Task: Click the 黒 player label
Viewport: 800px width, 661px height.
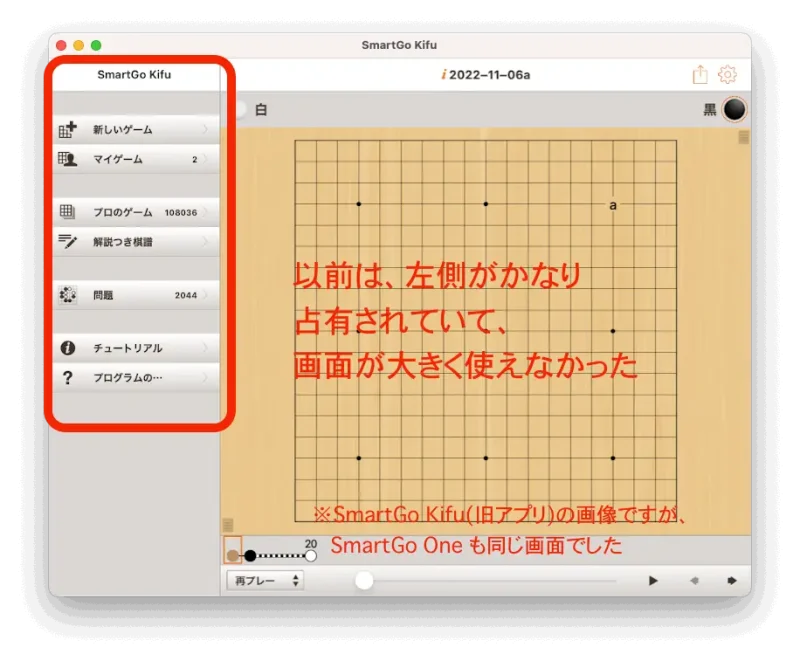Action: point(710,110)
